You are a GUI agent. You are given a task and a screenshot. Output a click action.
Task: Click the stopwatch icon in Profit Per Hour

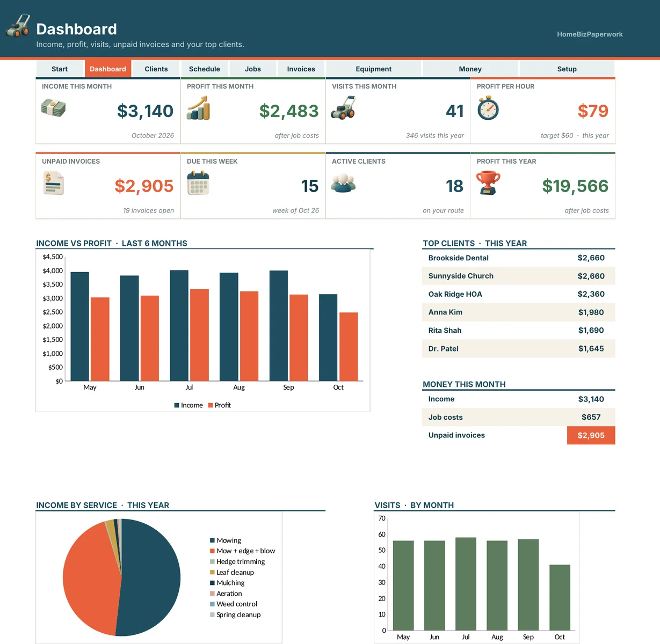pos(488,108)
